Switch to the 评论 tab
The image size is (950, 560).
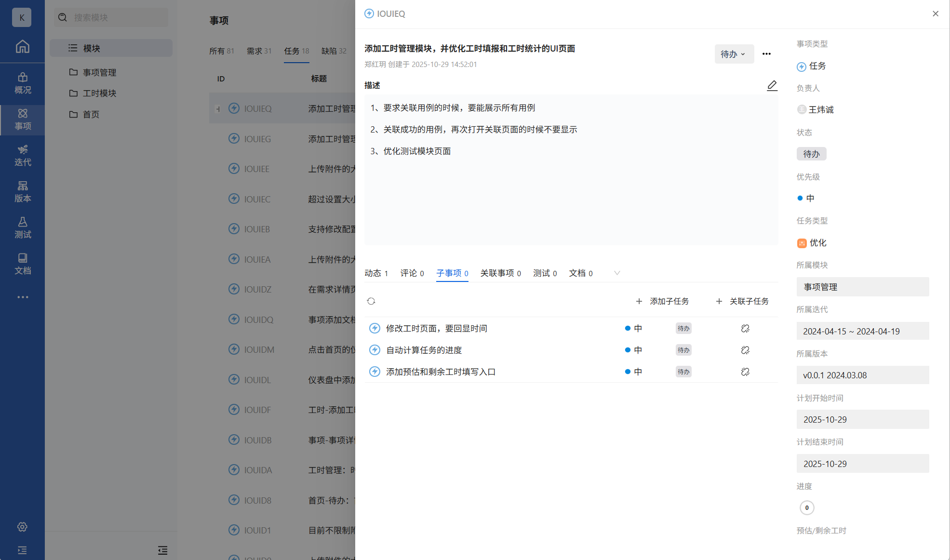(412, 273)
